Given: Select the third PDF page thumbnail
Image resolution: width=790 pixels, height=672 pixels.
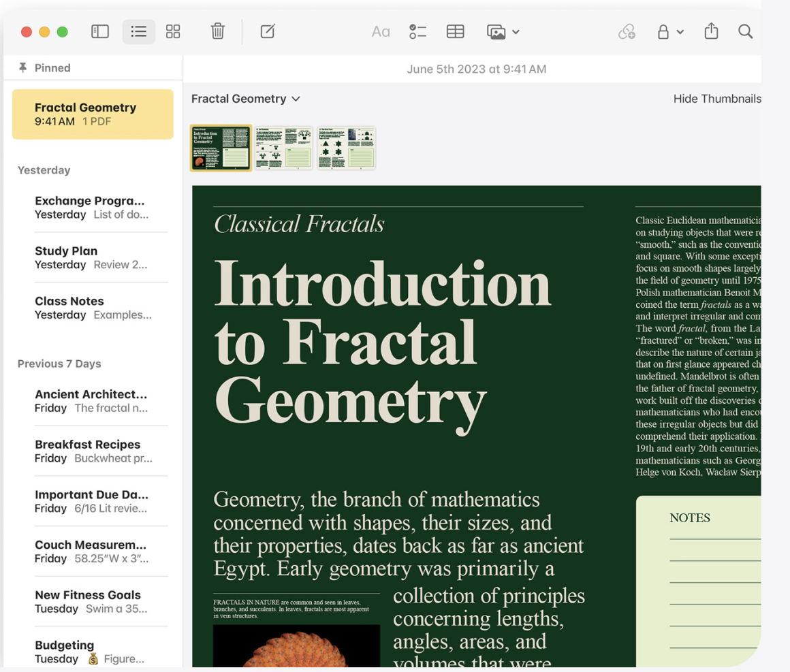Looking at the screenshot, I should pos(346,148).
